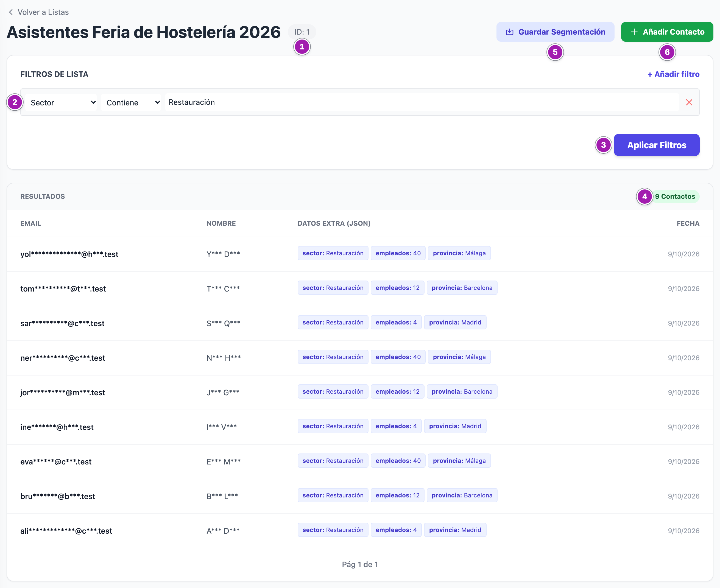This screenshot has height=588, width=720.
Task: Click the name T*** C***
Action: 223,289
